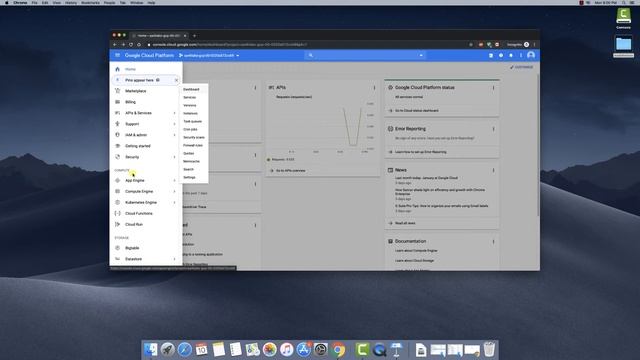
Task: Click Learn how to set up Error Reporting
Action: (420, 152)
